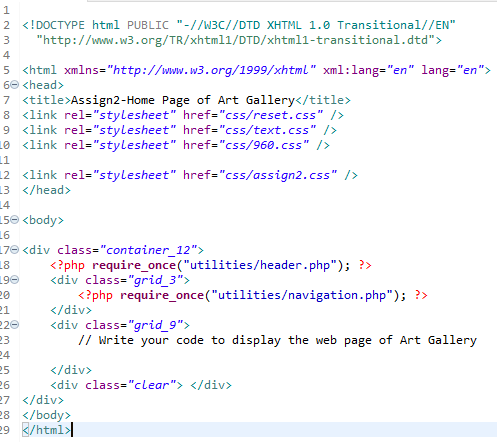Click the closing div tag on line 21
The image size is (497, 442).
[x=71, y=310]
